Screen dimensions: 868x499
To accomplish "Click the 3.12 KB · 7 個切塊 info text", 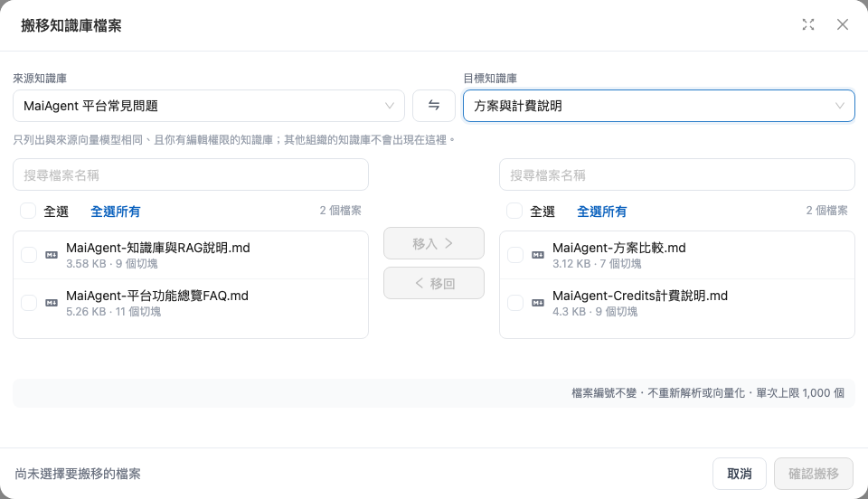I will click(597, 264).
